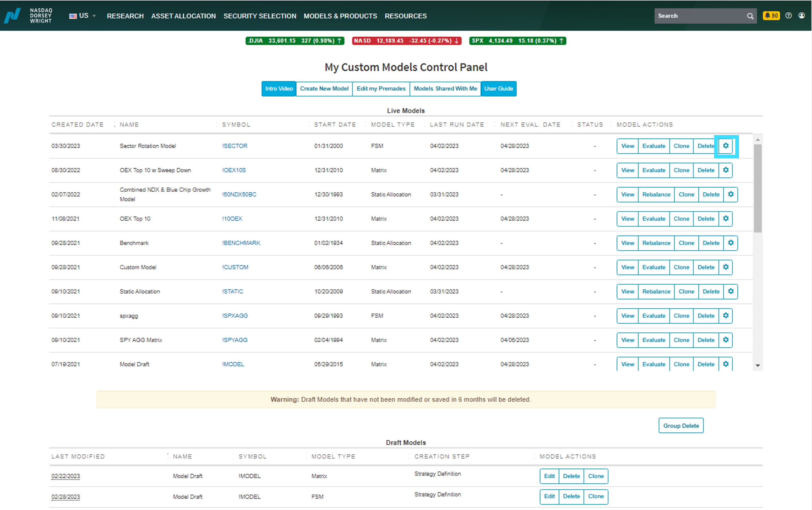Open the user account profile icon
The image size is (812, 510).
tap(802, 15)
